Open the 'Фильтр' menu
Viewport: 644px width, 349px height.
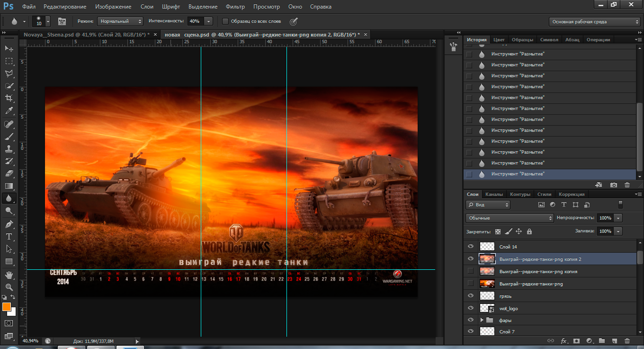click(235, 7)
